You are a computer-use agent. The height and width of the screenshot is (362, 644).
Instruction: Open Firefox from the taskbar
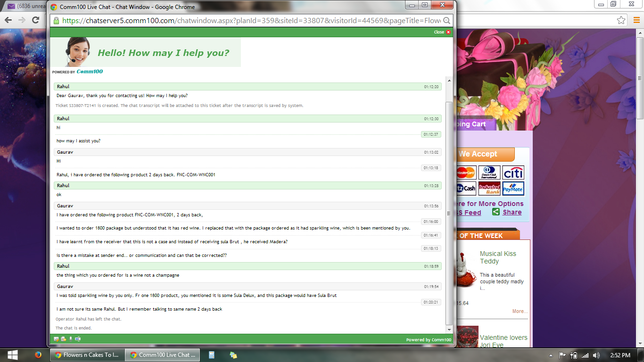[38, 355]
